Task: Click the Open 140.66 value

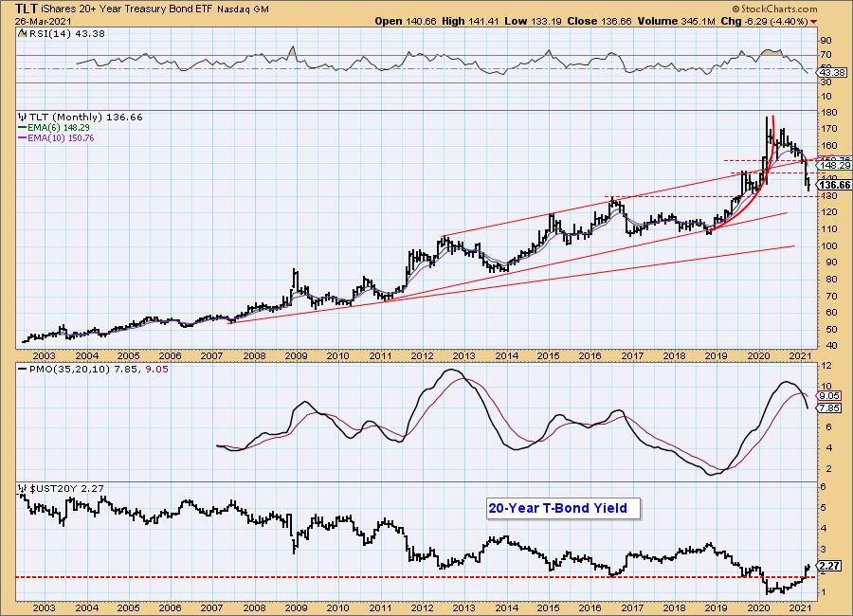Action: click(x=406, y=21)
